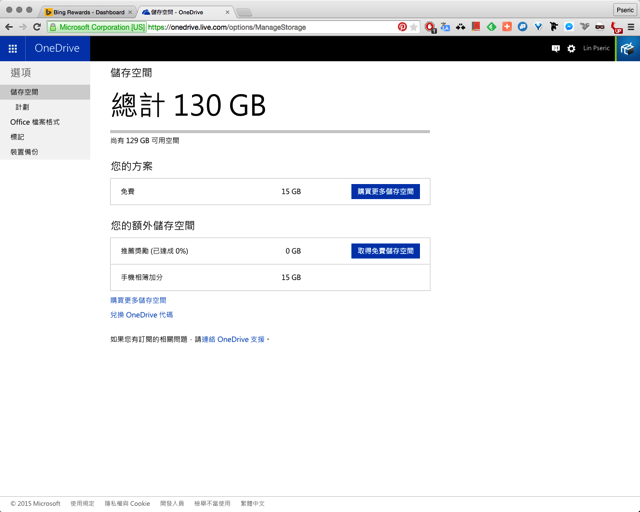This screenshot has width=640, height=512.
Task: Go back with the browser back arrow
Action: click(9, 27)
